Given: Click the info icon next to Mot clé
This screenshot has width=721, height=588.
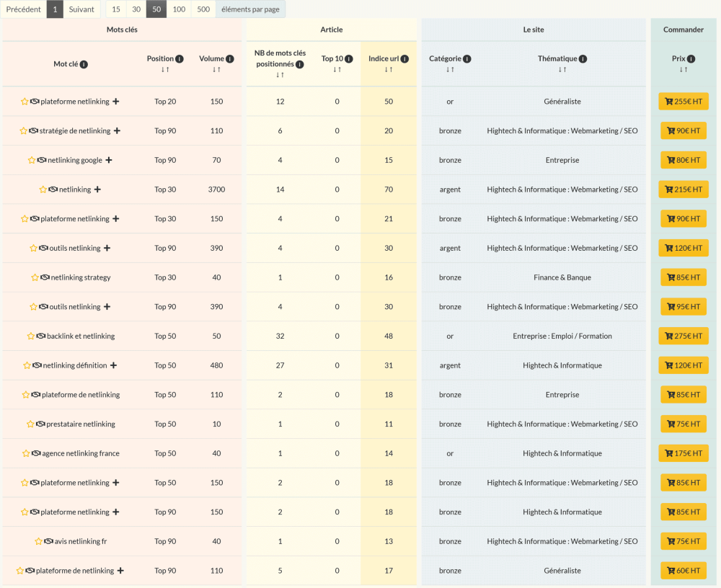Looking at the screenshot, I should (x=84, y=64).
